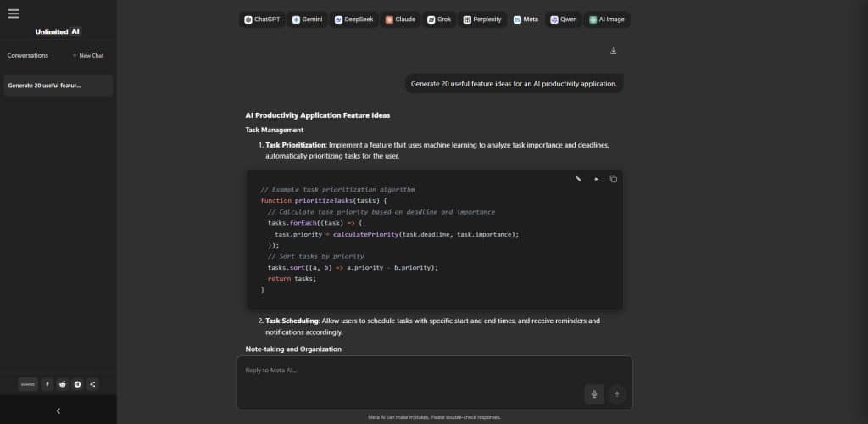The width and height of the screenshot is (868, 424).
Task: Switch to the Meta model
Action: [x=526, y=20]
